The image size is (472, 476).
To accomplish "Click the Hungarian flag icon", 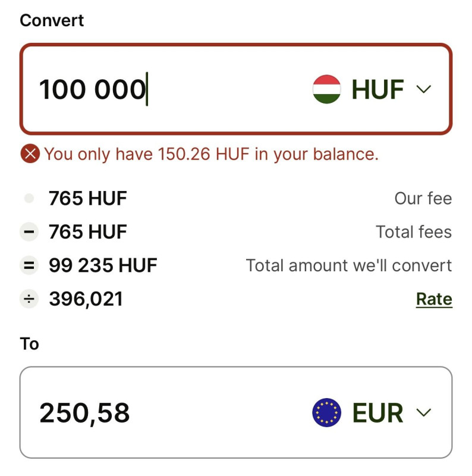I will (326, 89).
